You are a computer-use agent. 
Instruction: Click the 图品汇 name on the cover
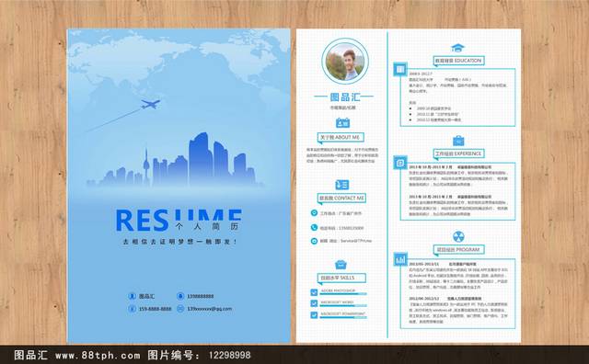146,296
